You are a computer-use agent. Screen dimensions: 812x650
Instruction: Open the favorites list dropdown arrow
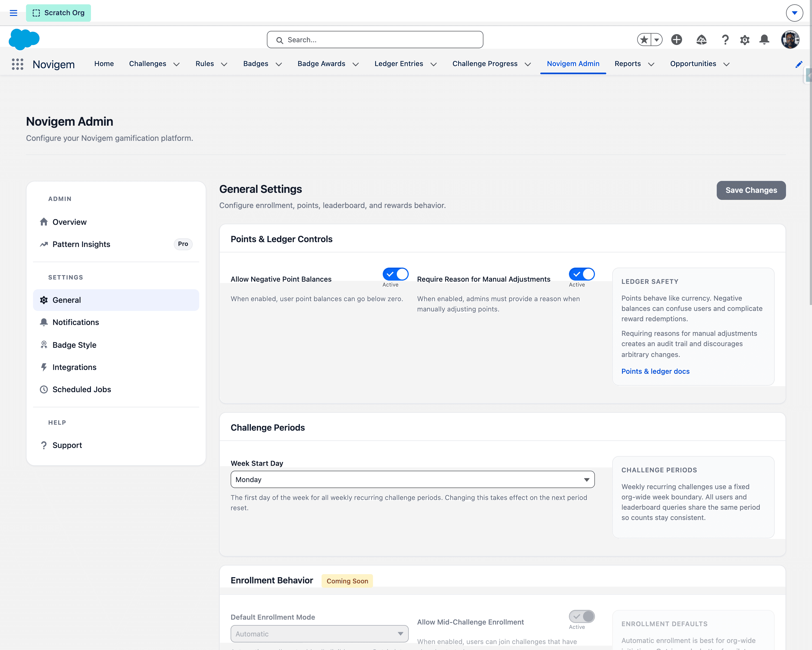click(x=656, y=40)
